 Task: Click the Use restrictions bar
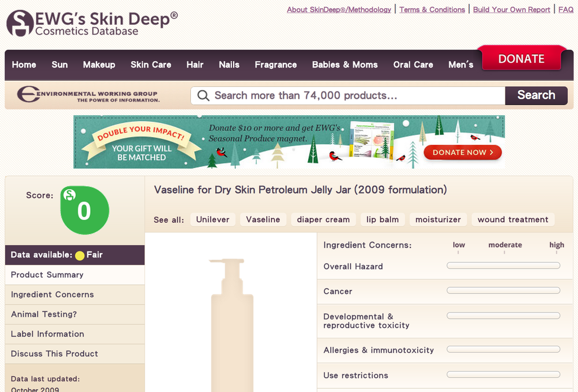click(x=503, y=375)
